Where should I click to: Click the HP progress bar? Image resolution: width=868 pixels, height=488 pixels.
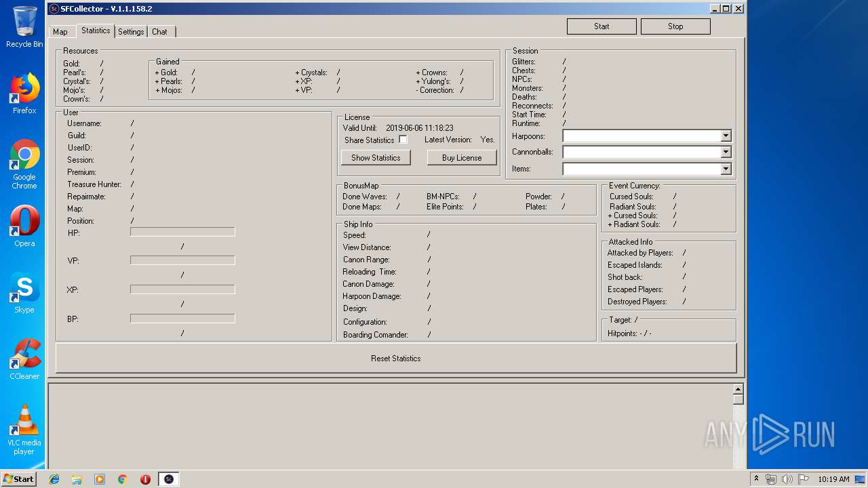tap(182, 232)
